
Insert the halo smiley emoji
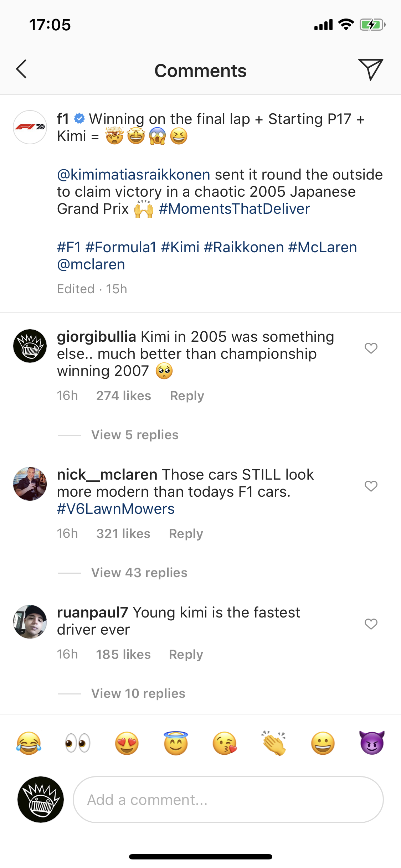click(x=176, y=743)
